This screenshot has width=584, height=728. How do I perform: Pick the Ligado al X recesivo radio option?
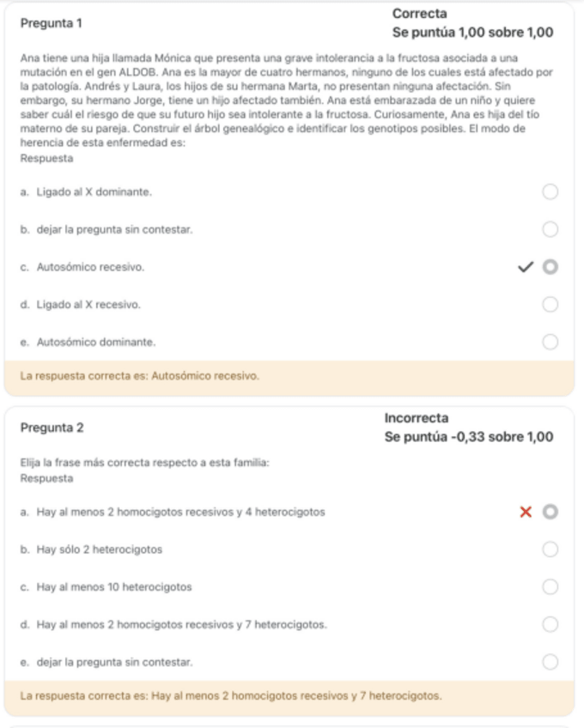pyautogui.click(x=551, y=305)
